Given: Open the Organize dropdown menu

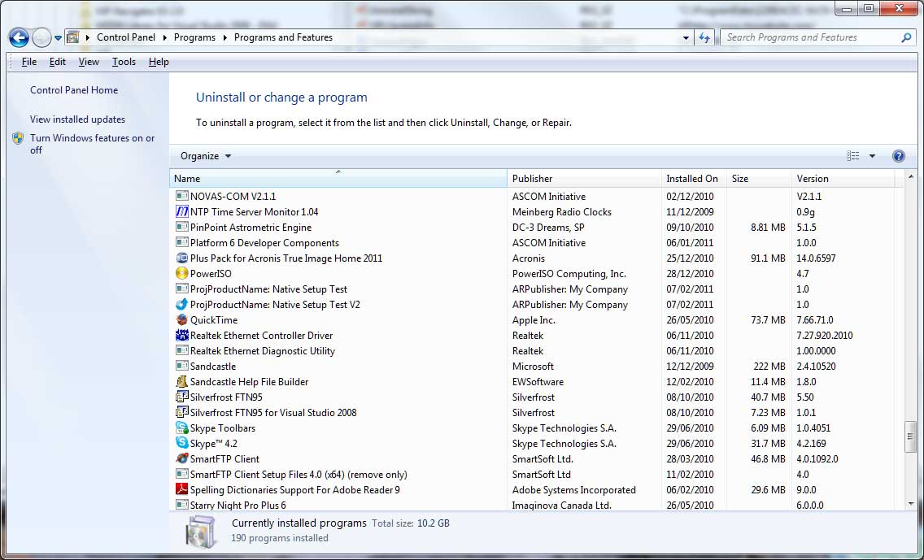Looking at the screenshot, I should tap(206, 156).
